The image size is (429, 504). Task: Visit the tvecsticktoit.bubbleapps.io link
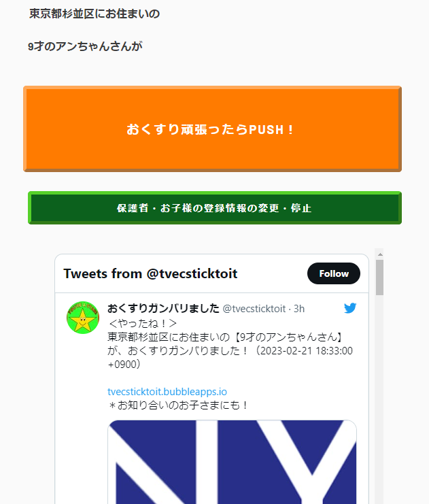tap(167, 392)
